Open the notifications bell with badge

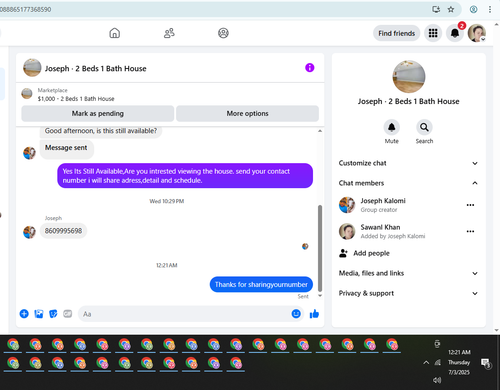(455, 33)
